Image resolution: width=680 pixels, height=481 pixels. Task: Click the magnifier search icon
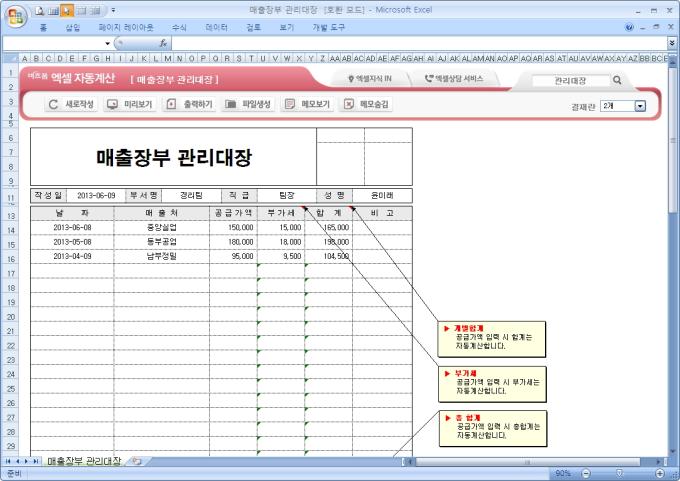(x=617, y=80)
